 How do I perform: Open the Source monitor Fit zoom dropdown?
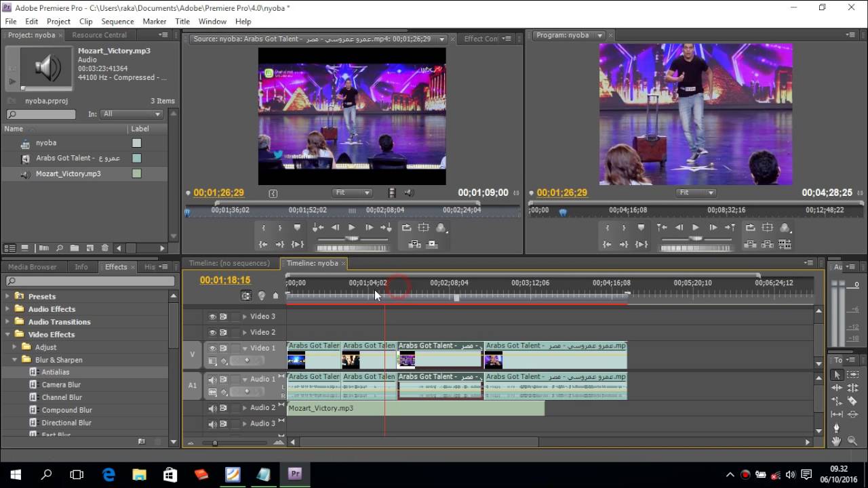(352, 193)
